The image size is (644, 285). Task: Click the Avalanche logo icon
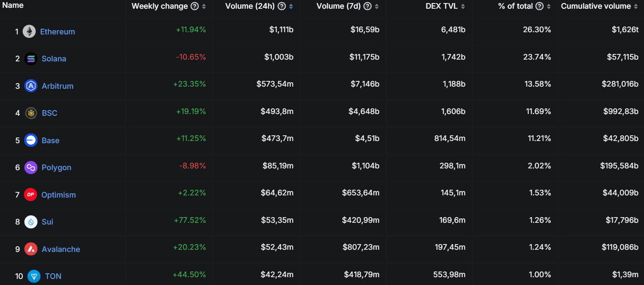coord(31,249)
